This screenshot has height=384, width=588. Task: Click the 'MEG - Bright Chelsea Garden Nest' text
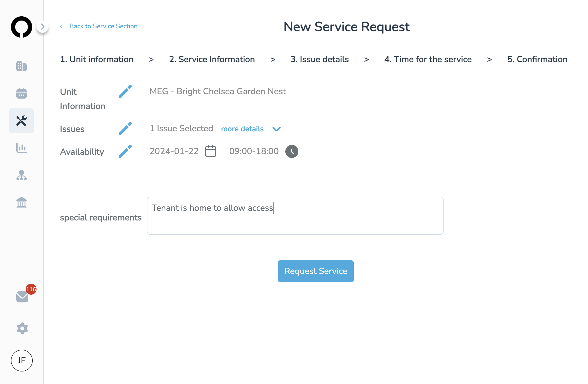pos(218,91)
